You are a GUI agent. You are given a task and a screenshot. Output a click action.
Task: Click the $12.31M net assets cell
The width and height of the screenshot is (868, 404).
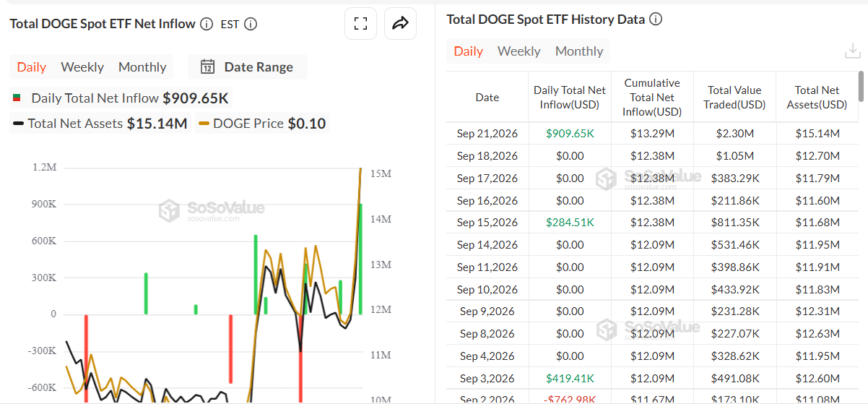point(817,311)
